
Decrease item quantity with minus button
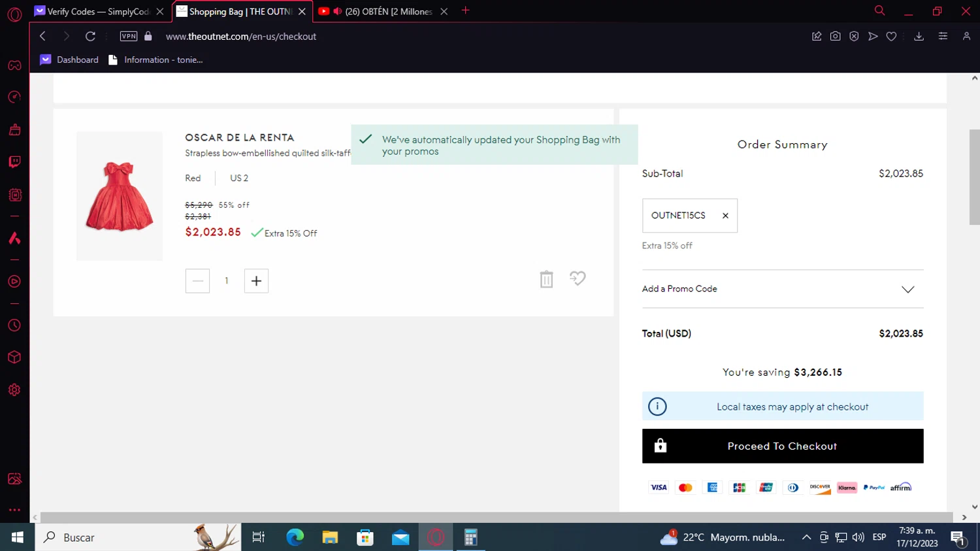point(197,281)
